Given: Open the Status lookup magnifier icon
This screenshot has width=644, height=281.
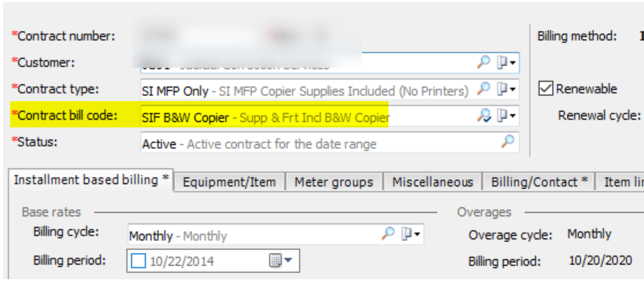Looking at the screenshot, I should [507, 141].
